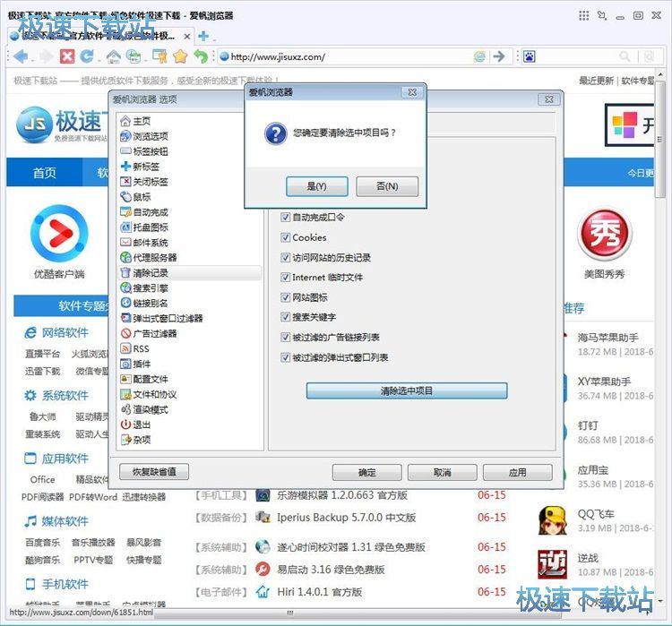Open Iperius Backup 5.7.0.0 中文版 link
This screenshot has height=626, width=672.
point(346,518)
